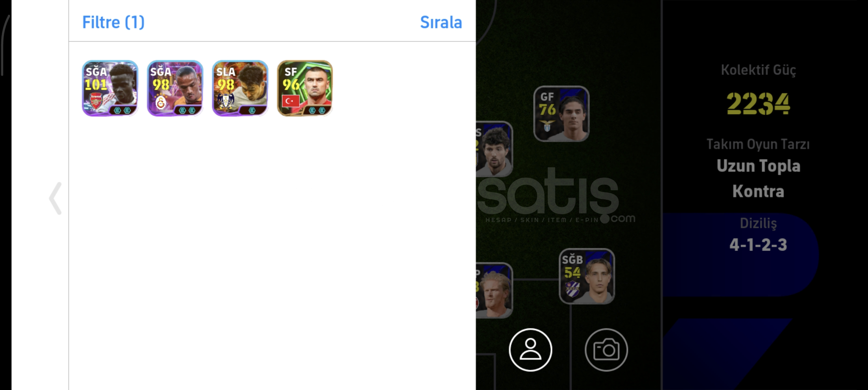Click the Galatasaray crest on second card
This screenshot has width=868, height=390.
[x=161, y=102]
